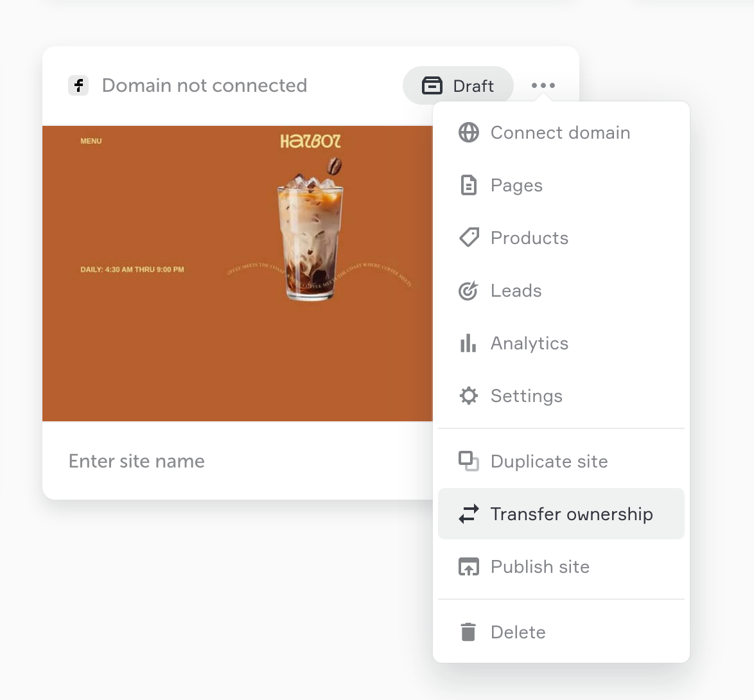Click the Domain not connected label
This screenshot has height=700, width=754.
pyautogui.click(x=204, y=85)
